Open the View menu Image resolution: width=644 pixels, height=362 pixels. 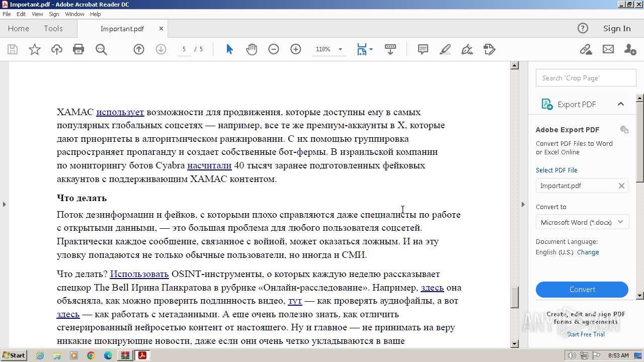37,14
